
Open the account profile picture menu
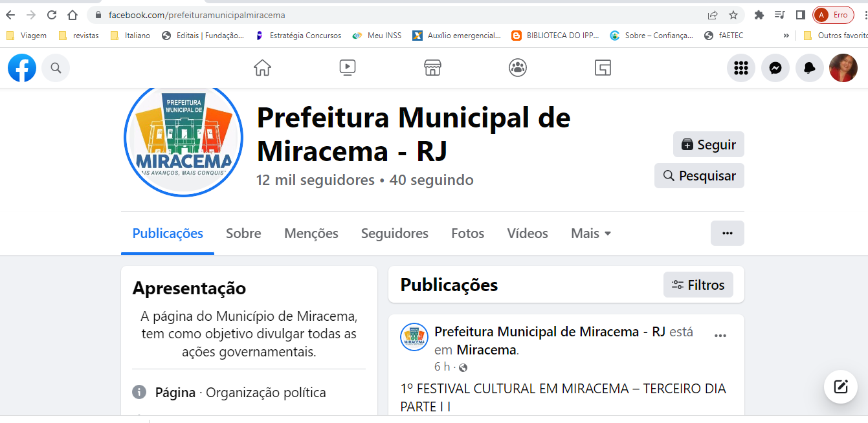coord(843,68)
